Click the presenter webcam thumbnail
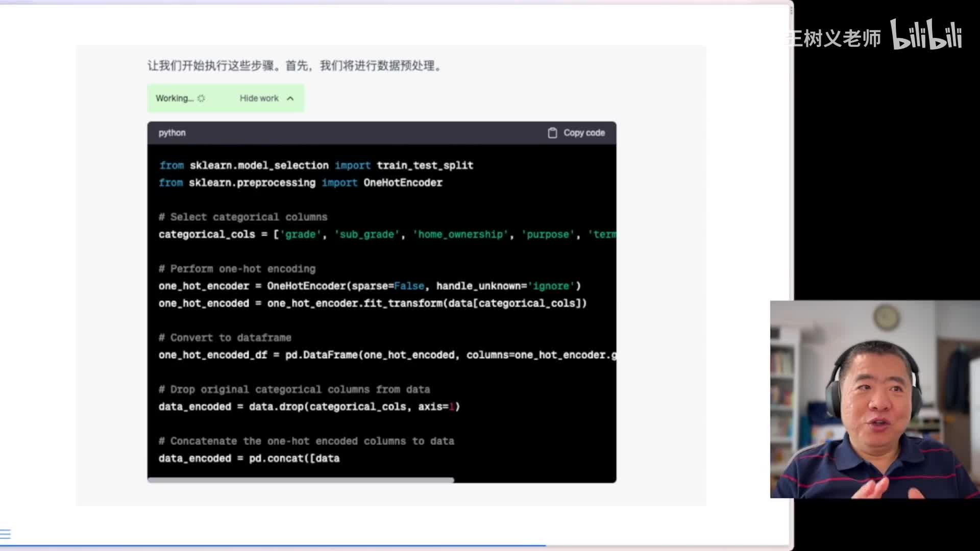The height and width of the screenshot is (551, 980). (x=874, y=399)
